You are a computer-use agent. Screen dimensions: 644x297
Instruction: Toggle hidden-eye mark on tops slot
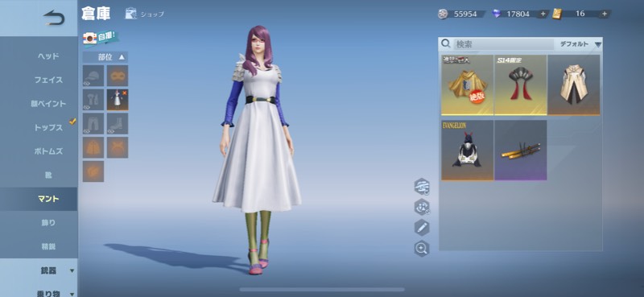(87, 107)
